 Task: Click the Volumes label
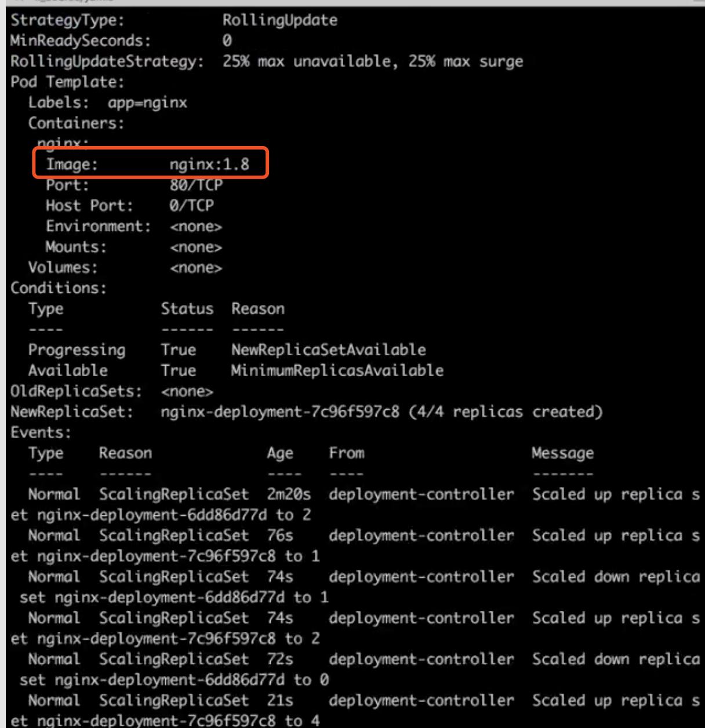[63, 268]
